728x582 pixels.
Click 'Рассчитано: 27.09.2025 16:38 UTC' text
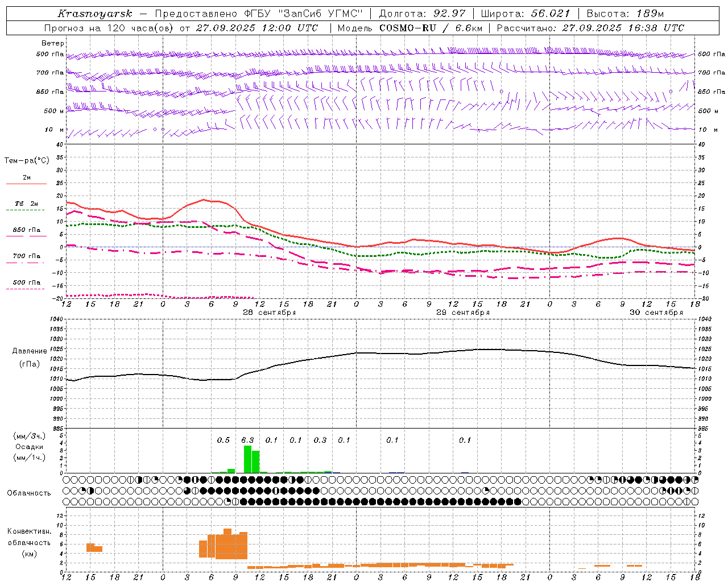pyautogui.click(x=590, y=28)
